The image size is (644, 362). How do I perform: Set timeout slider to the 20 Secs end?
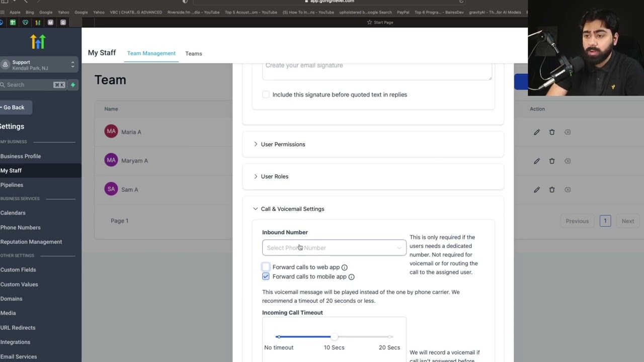tap(390, 337)
